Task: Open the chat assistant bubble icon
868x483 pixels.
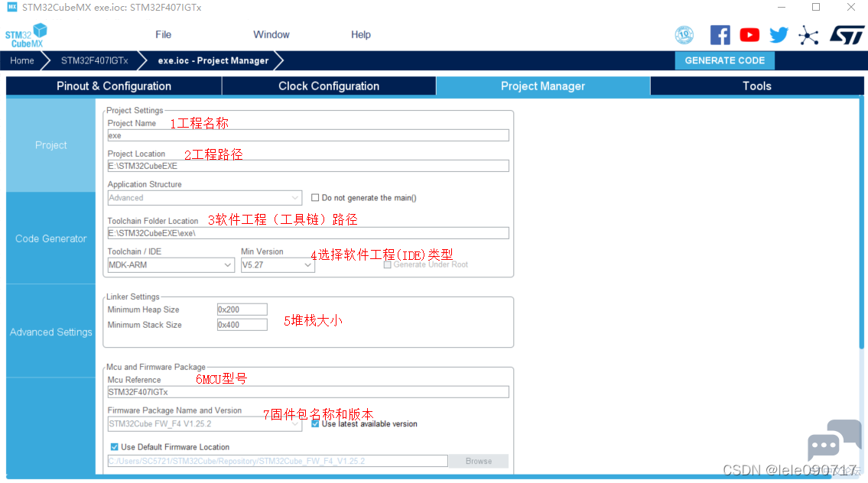Action: (834, 440)
